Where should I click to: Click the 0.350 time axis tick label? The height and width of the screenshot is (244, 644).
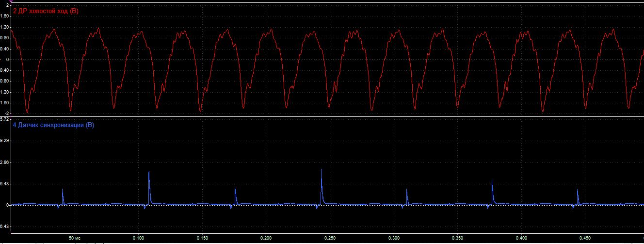pyautogui.click(x=457, y=239)
